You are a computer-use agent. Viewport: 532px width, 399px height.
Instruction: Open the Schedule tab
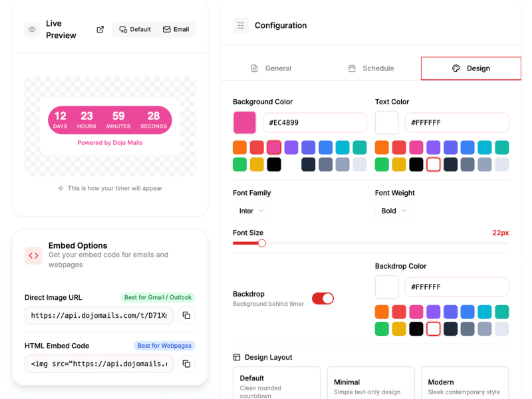point(371,68)
